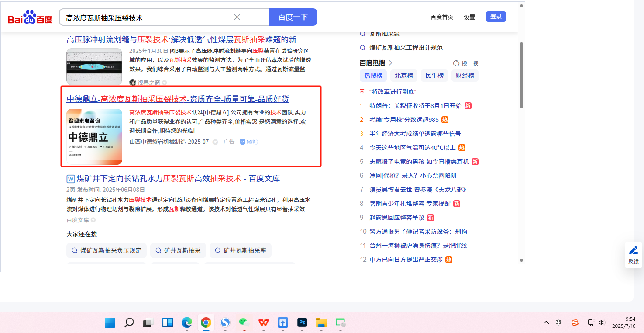Switch to the 民生榜 tab

coord(434,76)
